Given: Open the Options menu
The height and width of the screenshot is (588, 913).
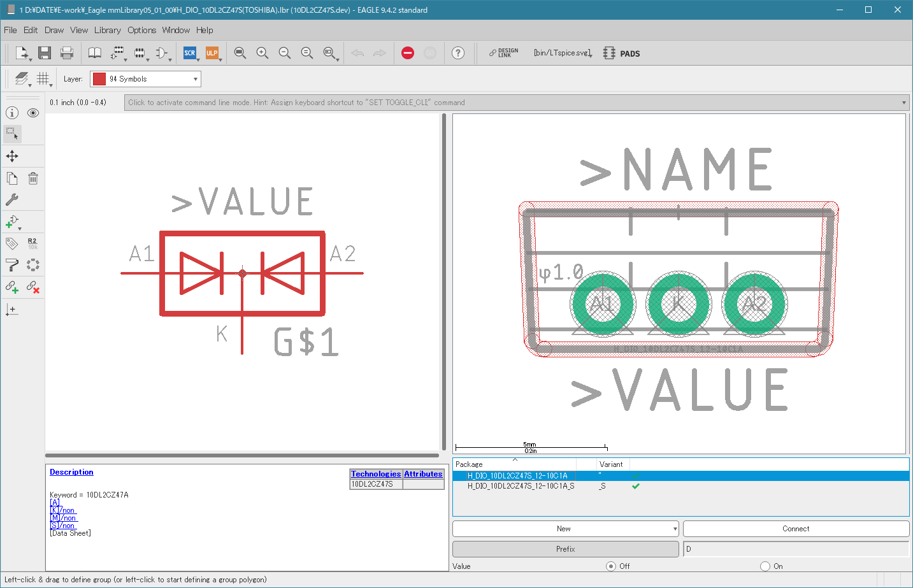Looking at the screenshot, I should (141, 30).
